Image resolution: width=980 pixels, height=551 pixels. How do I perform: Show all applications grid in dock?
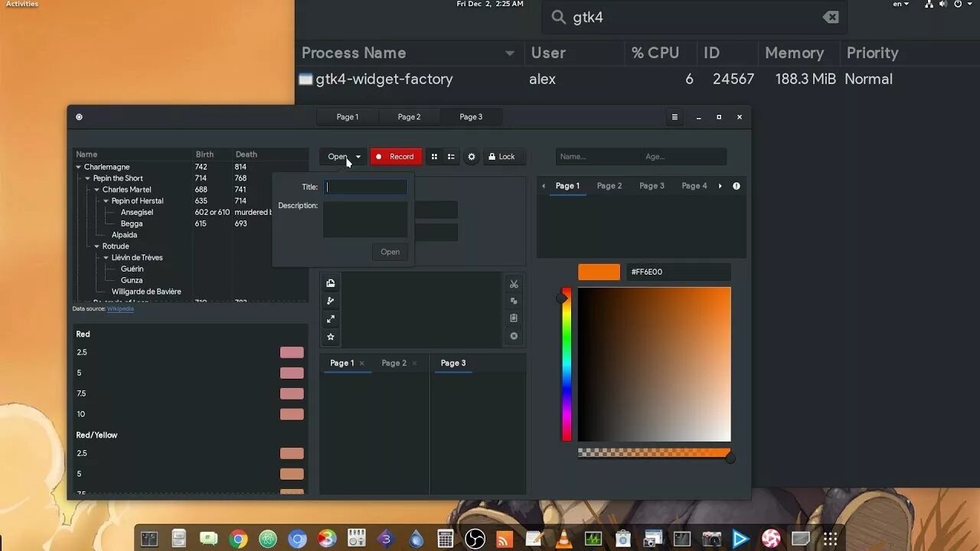(x=831, y=539)
